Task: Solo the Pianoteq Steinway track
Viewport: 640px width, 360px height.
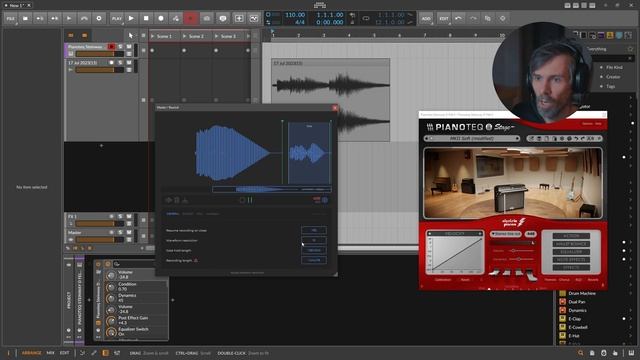Action: click(120, 47)
